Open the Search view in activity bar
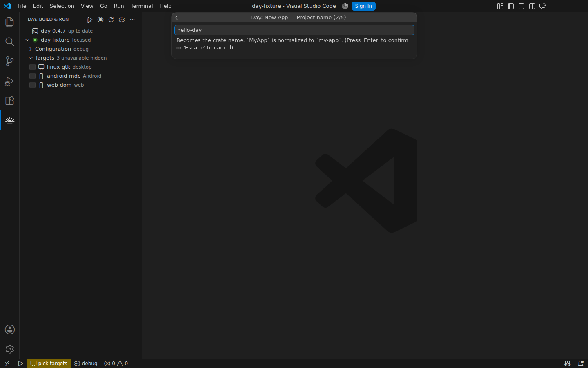This screenshot has width=588, height=368. tap(10, 42)
